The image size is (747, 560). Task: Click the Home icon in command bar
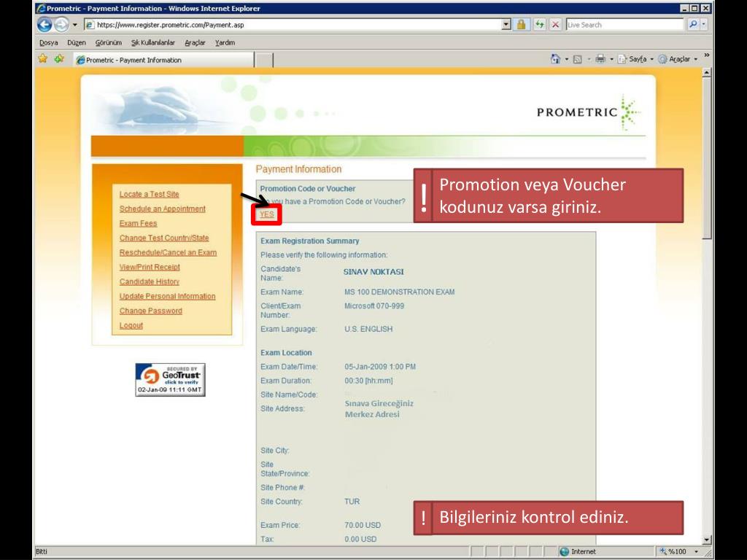click(555, 59)
